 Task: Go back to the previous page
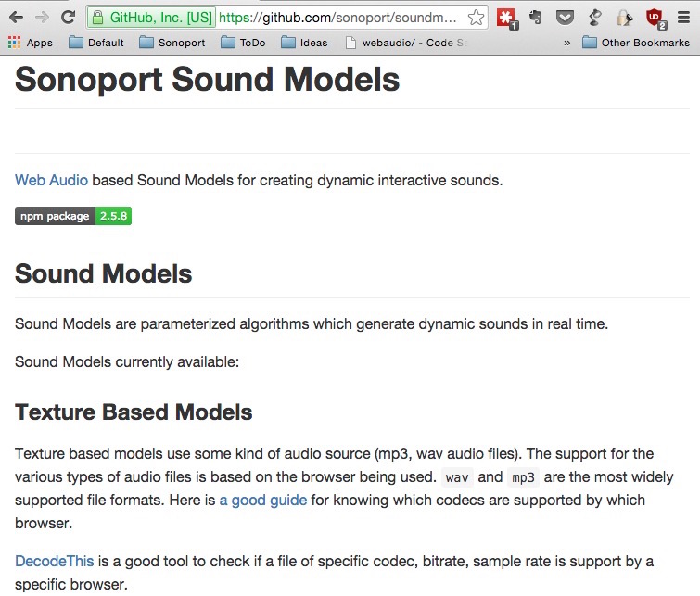[16, 18]
